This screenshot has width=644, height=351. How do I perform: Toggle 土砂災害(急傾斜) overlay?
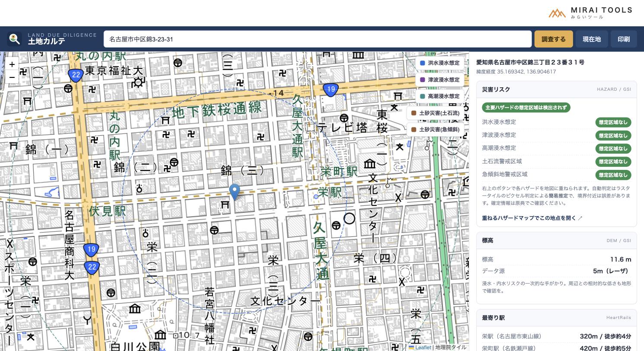click(436, 130)
